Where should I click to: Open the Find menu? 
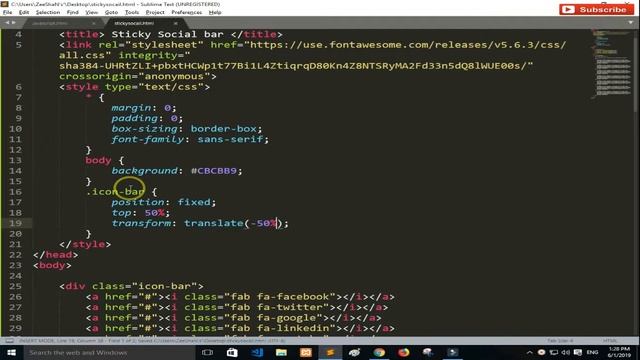point(73,12)
